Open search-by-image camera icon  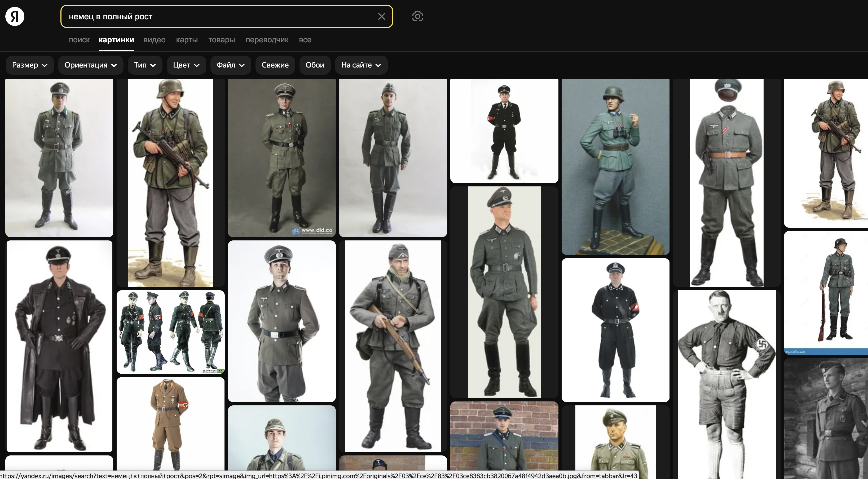[x=417, y=16]
